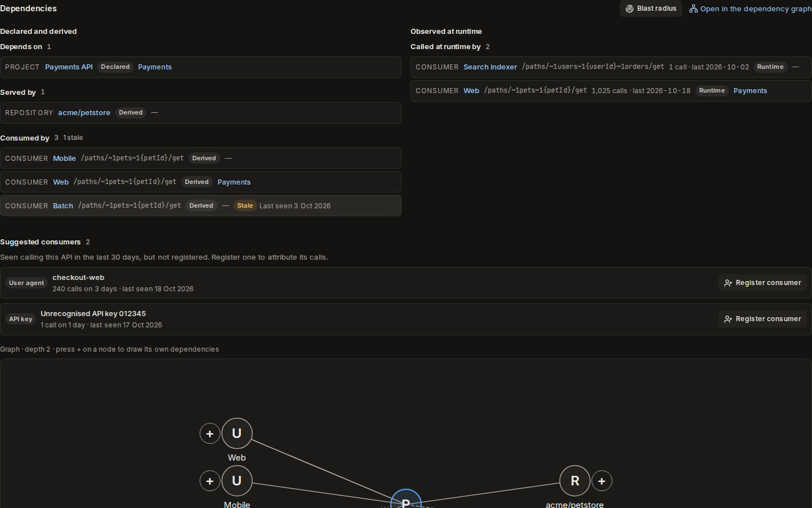Image resolution: width=812 pixels, height=508 pixels.
Task: Open Web consumer link in Consumed by list
Action: 61,182
